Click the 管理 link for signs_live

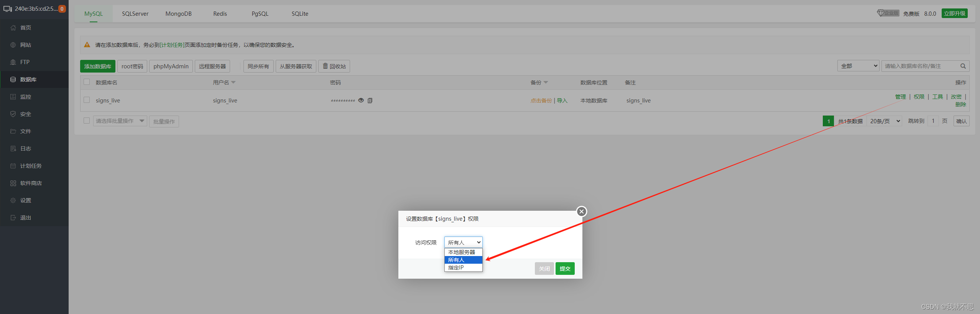[x=901, y=97]
